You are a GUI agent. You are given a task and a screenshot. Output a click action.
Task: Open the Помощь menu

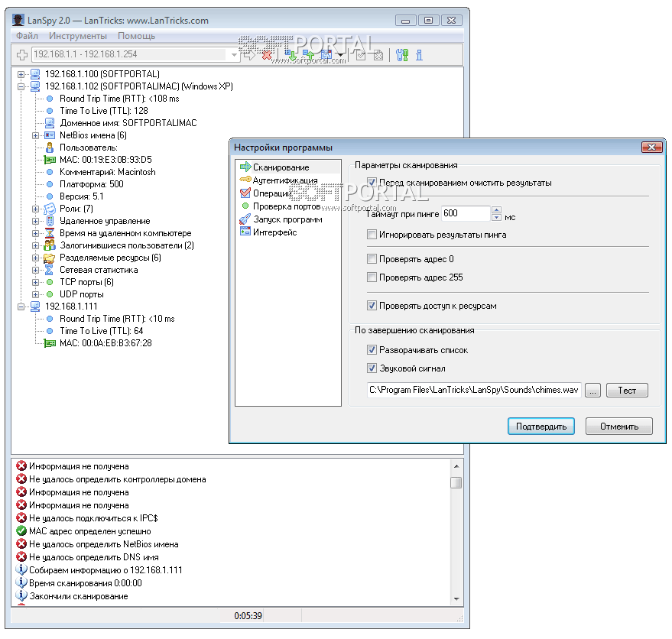pyautogui.click(x=136, y=36)
